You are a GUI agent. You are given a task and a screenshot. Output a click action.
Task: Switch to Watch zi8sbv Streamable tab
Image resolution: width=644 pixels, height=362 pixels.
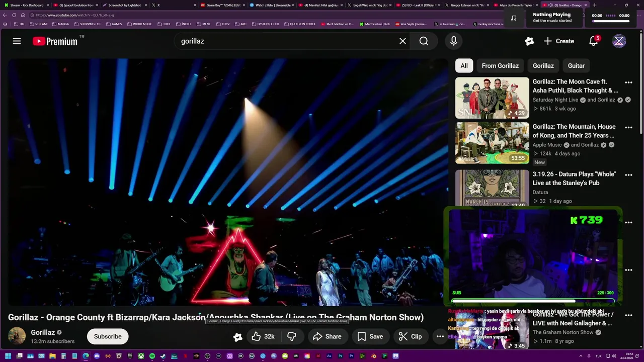pyautogui.click(x=272, y=5)
